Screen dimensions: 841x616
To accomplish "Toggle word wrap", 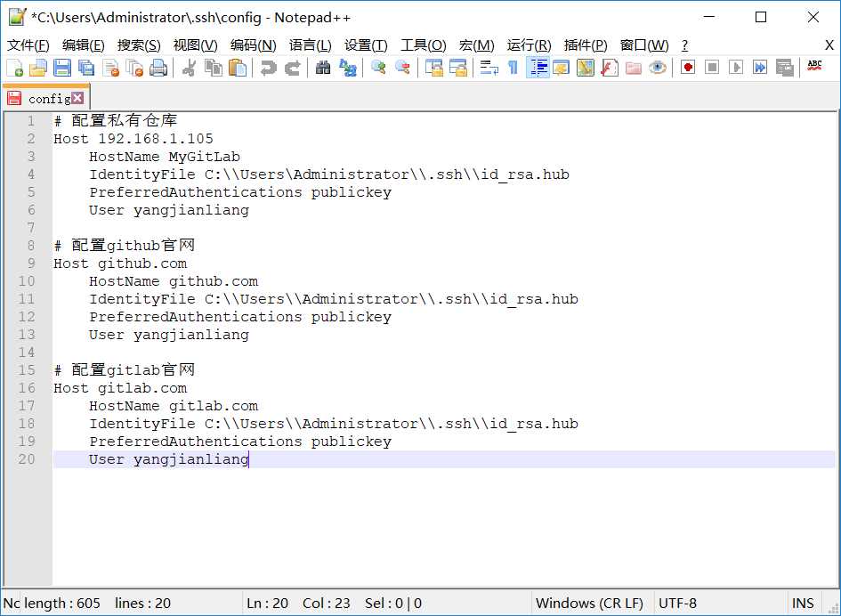I will tap(489, 69).
